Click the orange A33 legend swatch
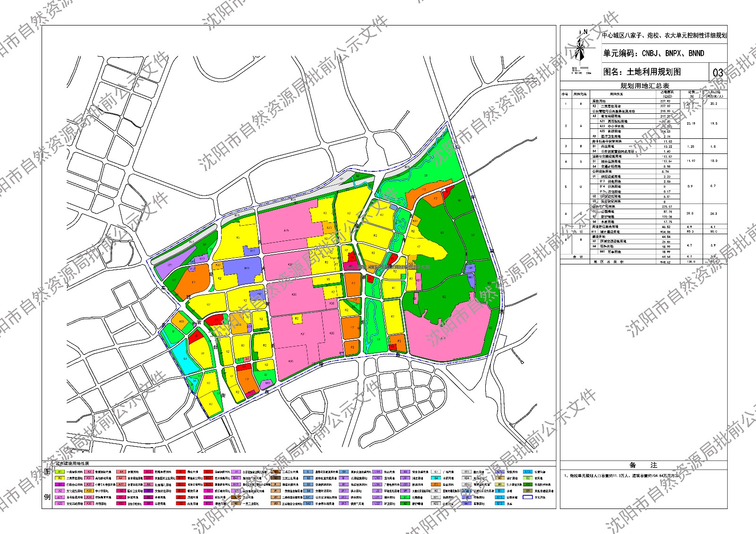756x534 pixels. (89, 491)
